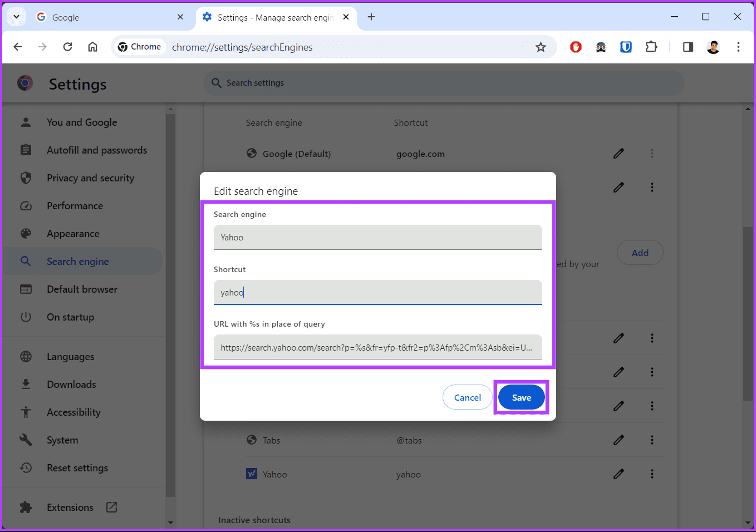Open the profile avatar menu
756x532 pixels.
[x=713, y=47]
